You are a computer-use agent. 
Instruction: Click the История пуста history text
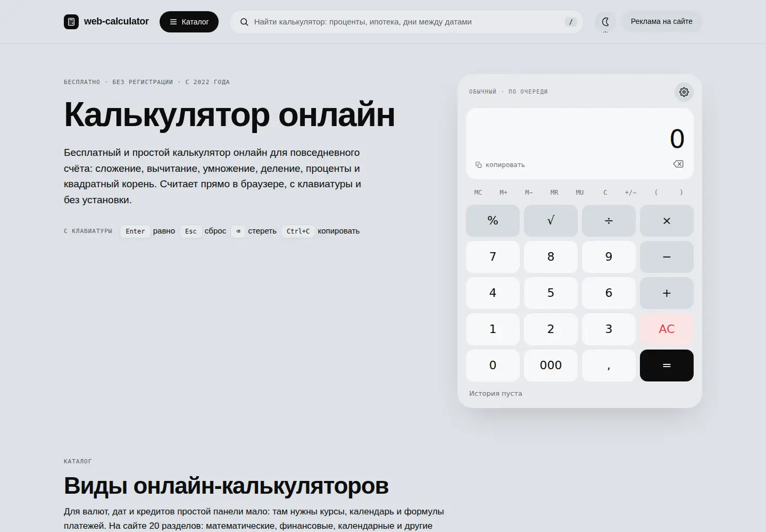[496, 394]
